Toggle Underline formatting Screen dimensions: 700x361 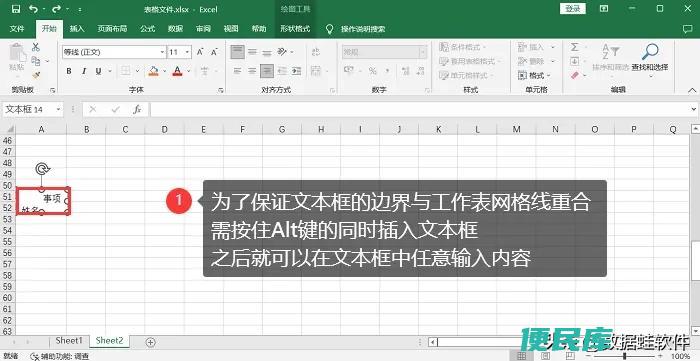(98, 71)
